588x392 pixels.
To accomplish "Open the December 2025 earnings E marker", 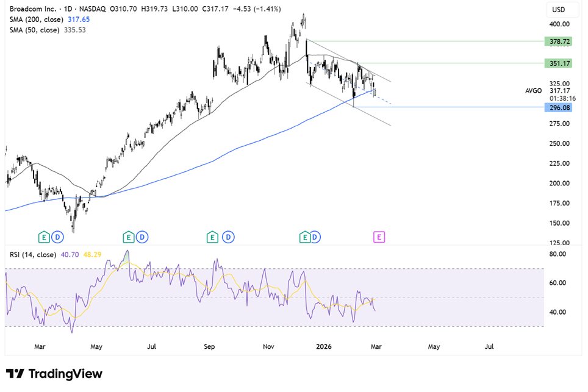I will [305, 237].
